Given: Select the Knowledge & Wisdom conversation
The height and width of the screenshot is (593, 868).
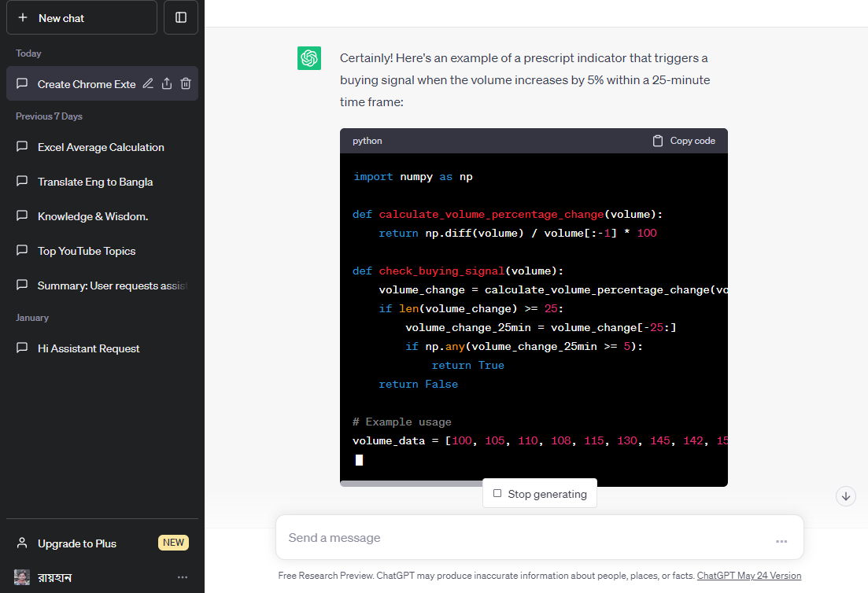Looking at the screenshot, I should (x=93, y=216).
